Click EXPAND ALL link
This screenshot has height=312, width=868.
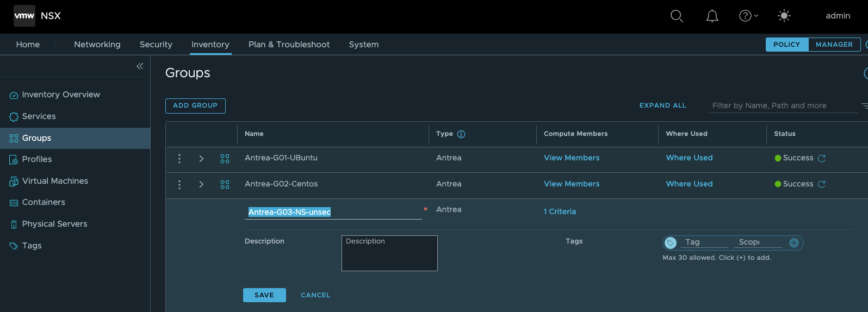(x=662, y=105)
